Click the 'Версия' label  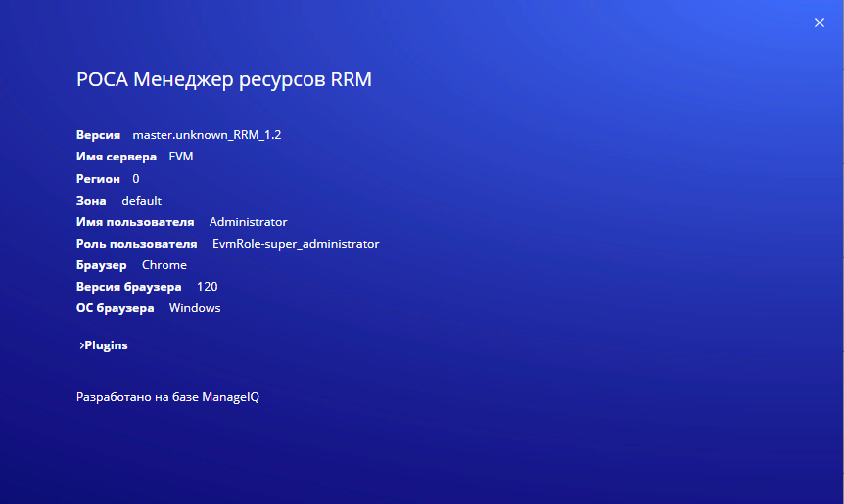[x=98, y=135]
